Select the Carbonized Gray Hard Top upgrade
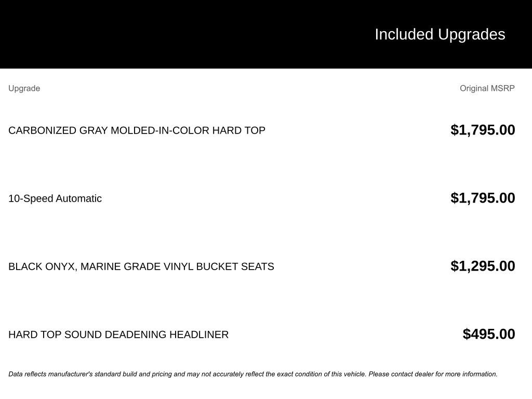The height and width of the screenshot is (399, 532). tap(137, 130)
